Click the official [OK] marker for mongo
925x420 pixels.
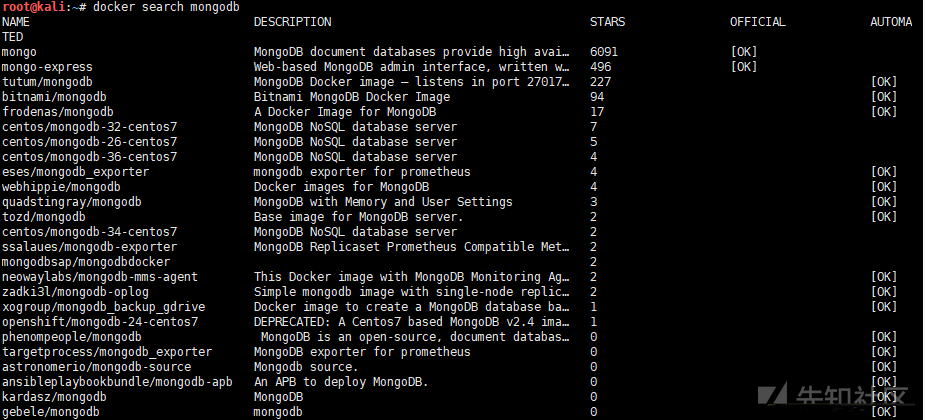(x=743, y=52)
